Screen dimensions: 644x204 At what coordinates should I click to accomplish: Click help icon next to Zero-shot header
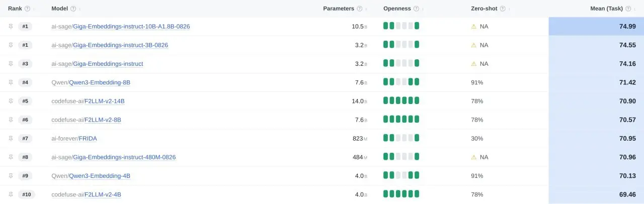pyautogui.click(x=503, y=9)
